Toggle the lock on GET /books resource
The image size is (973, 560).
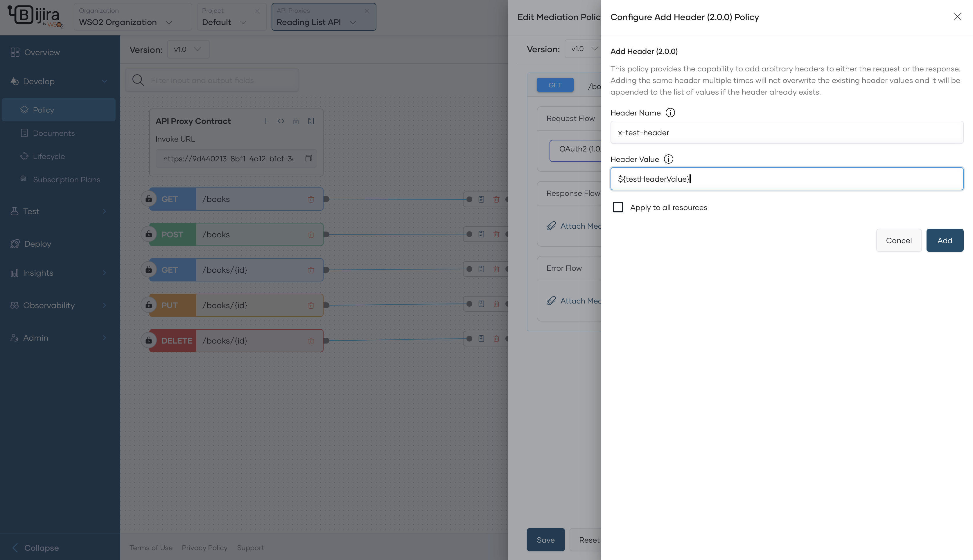point(149,199)
